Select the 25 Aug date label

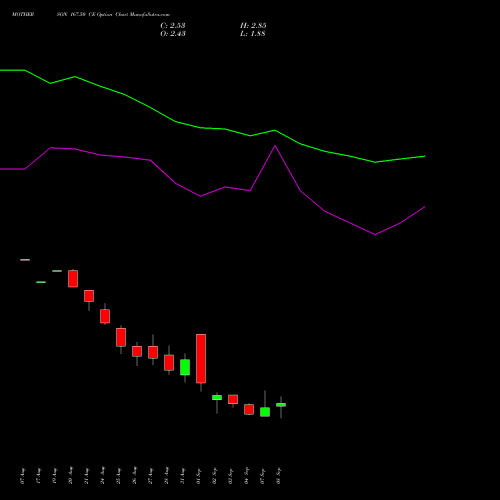point(118,476)
